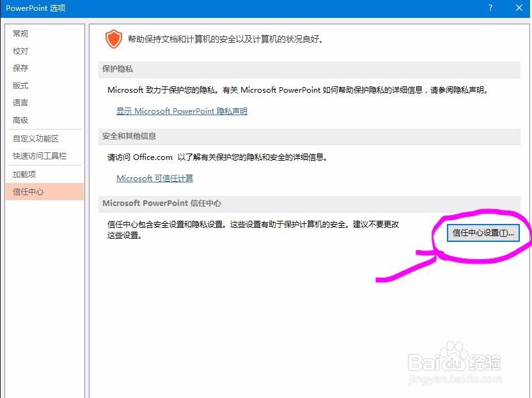Click the PowerPoint 选项 title text
This screenshot has height=398, width=532.
coord(36,8)
